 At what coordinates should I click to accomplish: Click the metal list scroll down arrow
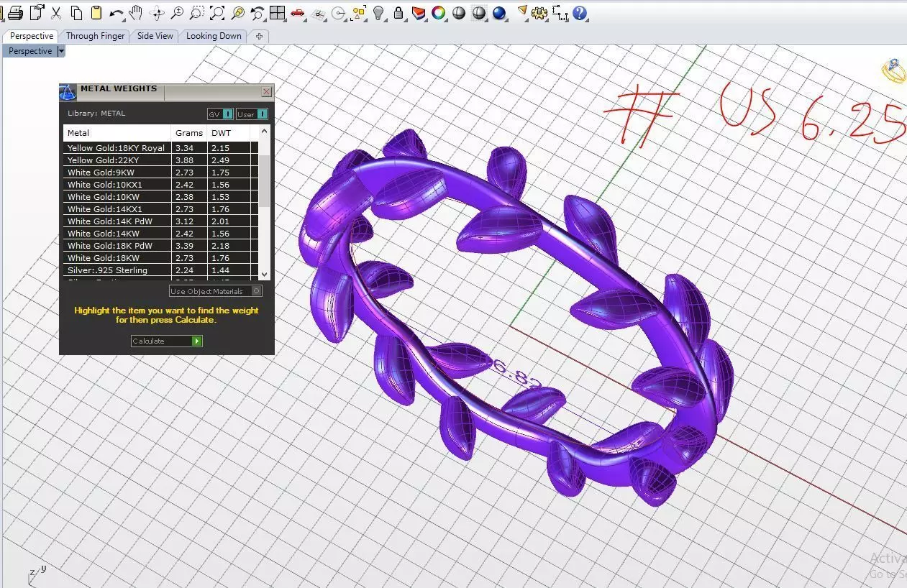tap(264, 274)
